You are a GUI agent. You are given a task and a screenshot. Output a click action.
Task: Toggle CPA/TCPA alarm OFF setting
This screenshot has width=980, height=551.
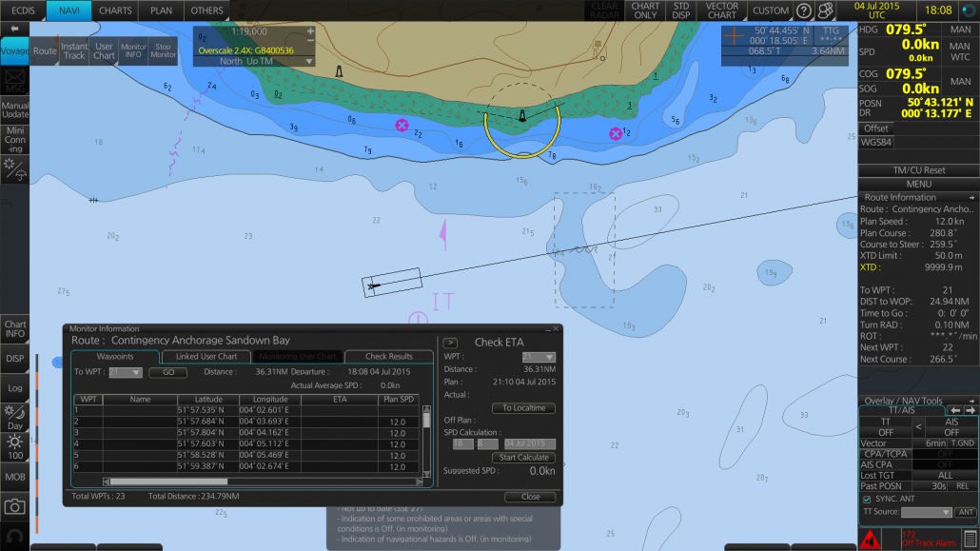point(945,454)
